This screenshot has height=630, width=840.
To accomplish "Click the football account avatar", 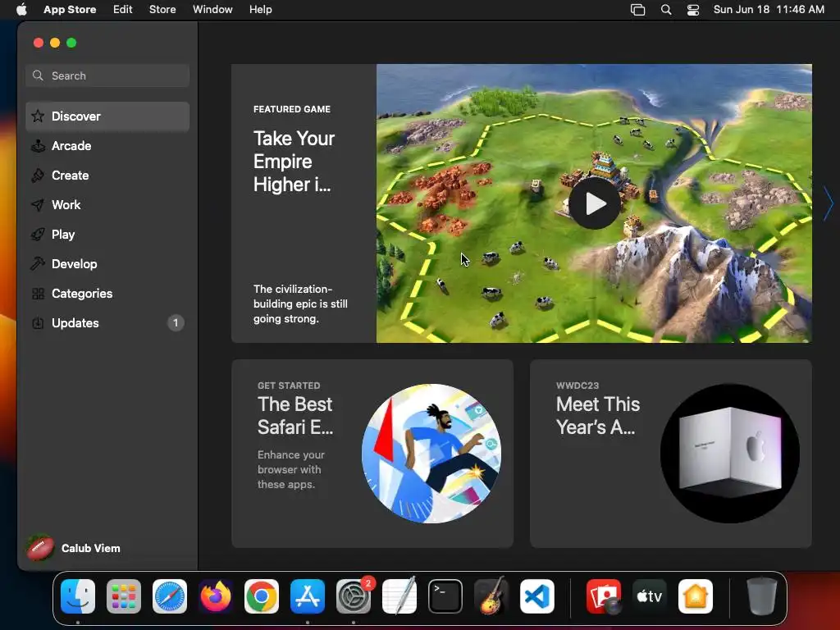I will pyautogui.click(x=41, y=548).
